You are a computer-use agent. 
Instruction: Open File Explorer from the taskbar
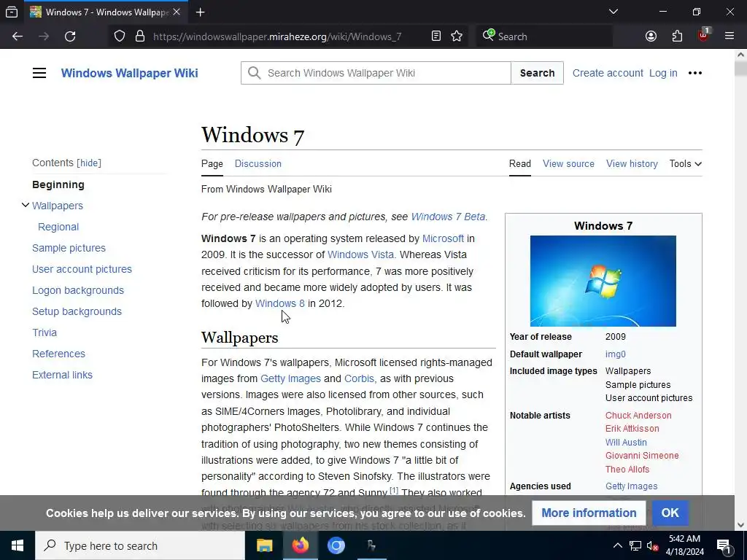(264, 545)
